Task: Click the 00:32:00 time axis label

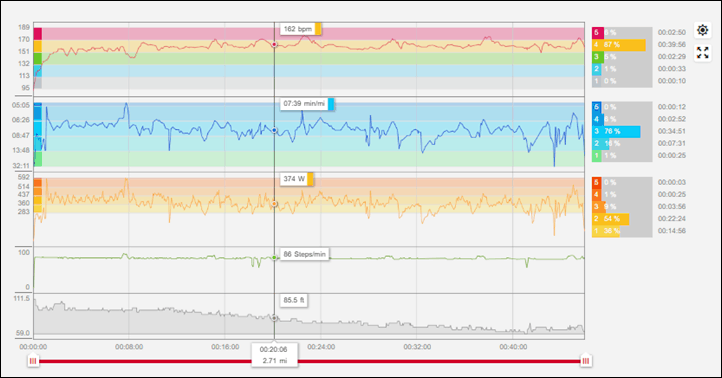Action: click(417, 347)
